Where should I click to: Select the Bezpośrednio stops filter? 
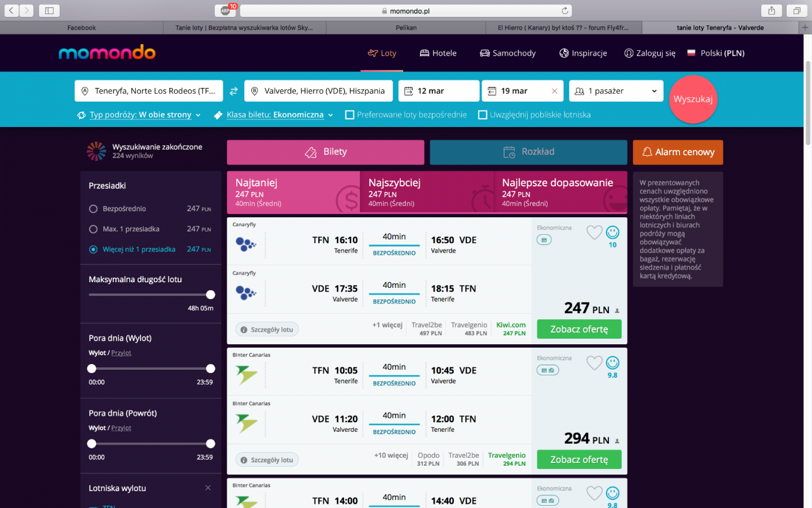tap(93, 209)
